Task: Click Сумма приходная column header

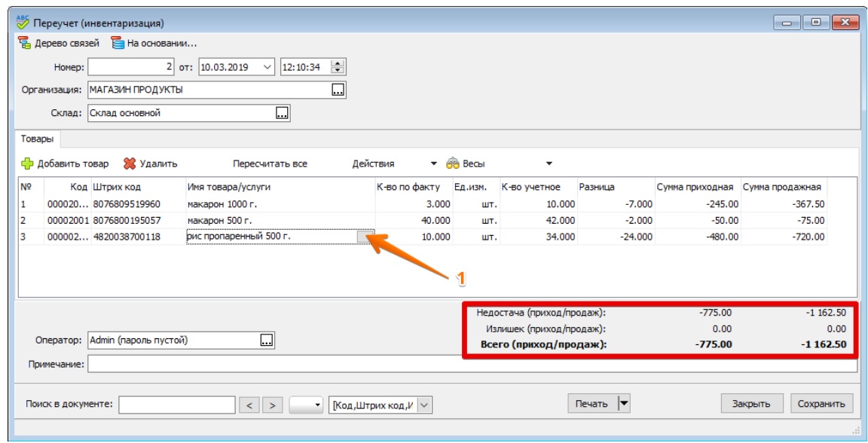Action: [697, 187]
